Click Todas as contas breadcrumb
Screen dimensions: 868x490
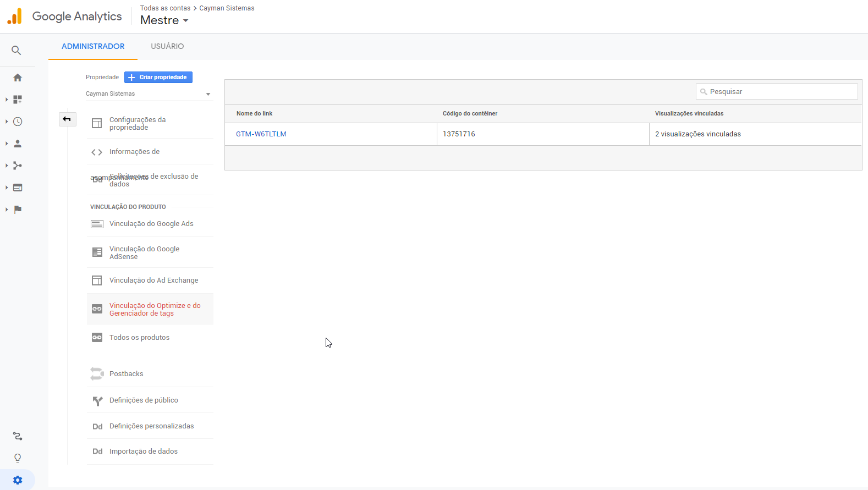click(x=165, y=8)
